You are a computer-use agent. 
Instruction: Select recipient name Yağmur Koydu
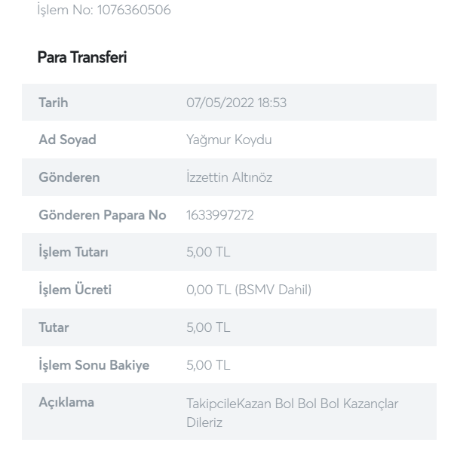(x=229, y=140)
